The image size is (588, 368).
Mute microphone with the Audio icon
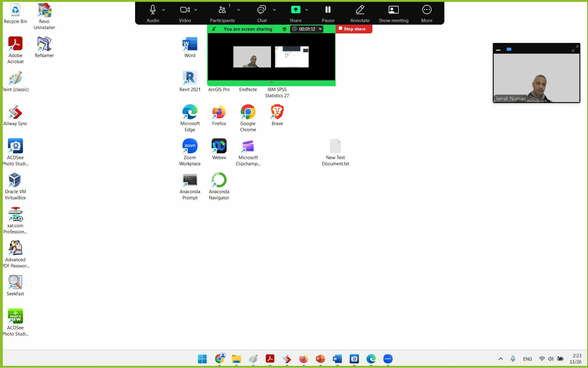(x=153, y=10)
